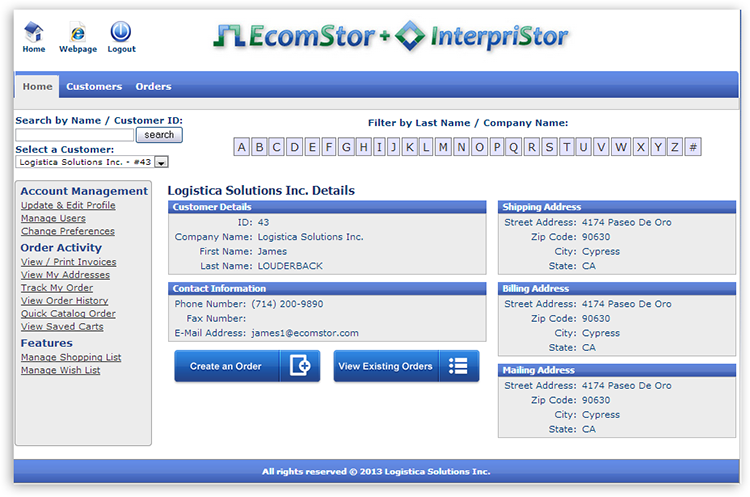The height and width of the screenshot is (497, 750).
Task: Filter last names by letter A
Action: coord(242,147)
